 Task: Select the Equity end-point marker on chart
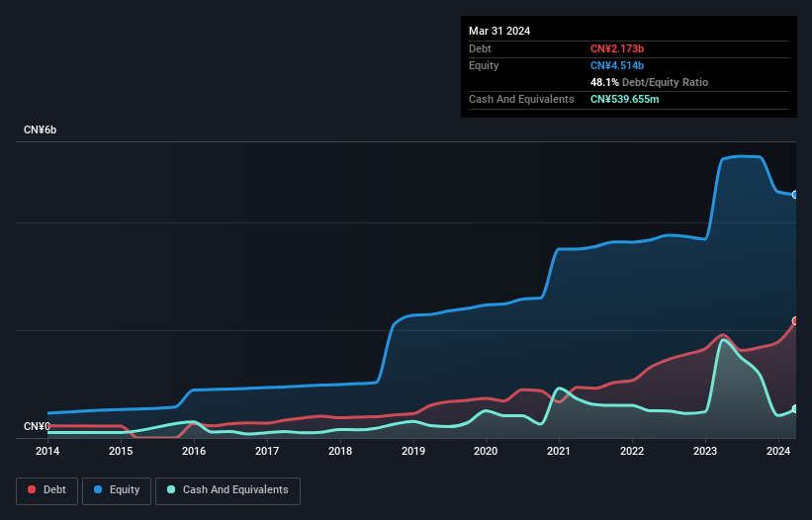[x=795, y=195]
